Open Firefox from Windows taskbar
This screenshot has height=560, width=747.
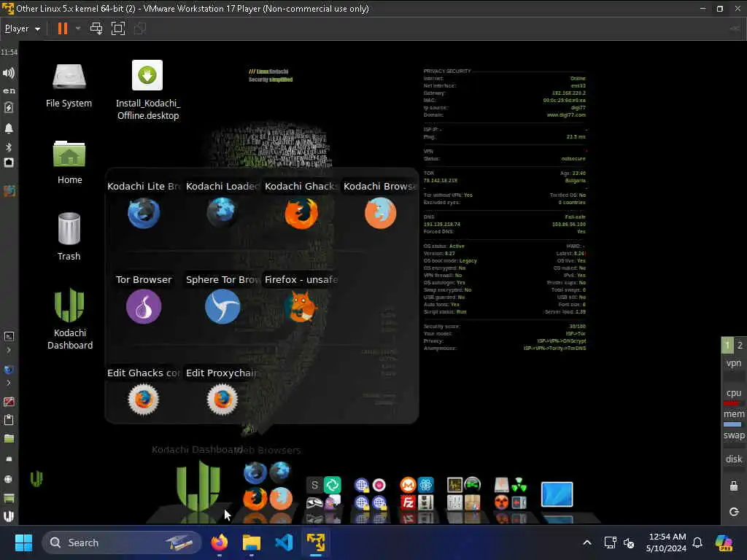coord(219,542)
